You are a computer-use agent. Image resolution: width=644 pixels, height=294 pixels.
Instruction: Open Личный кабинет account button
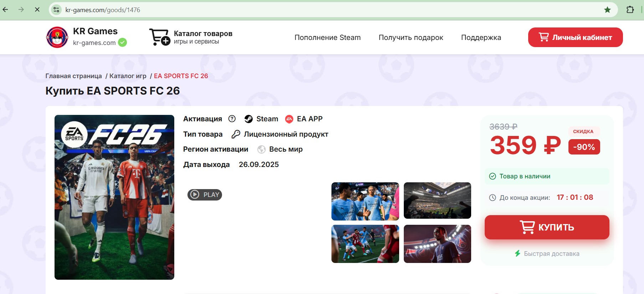pos(575,37)
